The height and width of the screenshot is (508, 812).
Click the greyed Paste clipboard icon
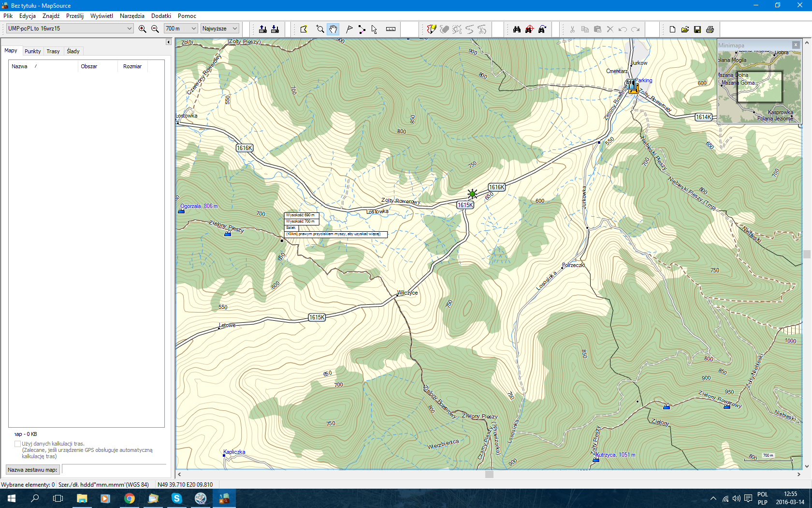click(597, 29)
